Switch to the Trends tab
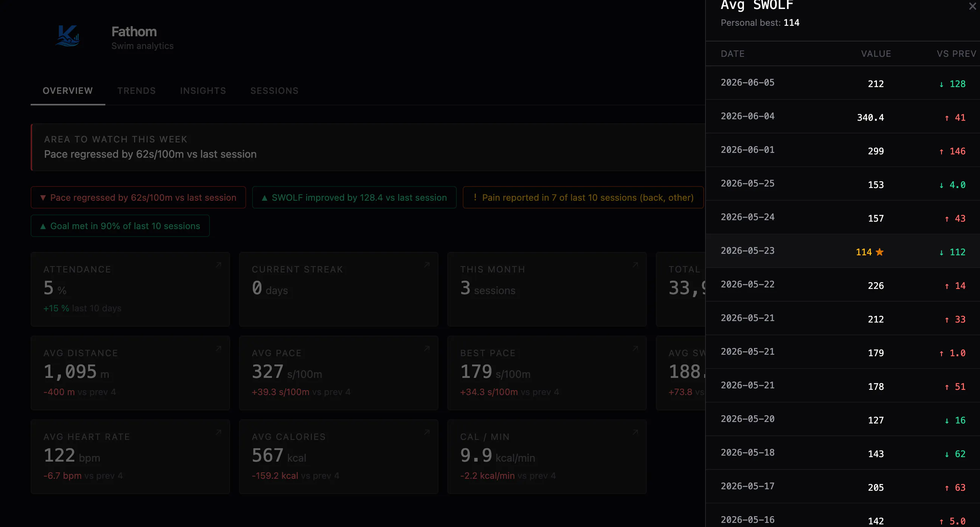This screenshot has width=980, height=527. click(136, 90)
